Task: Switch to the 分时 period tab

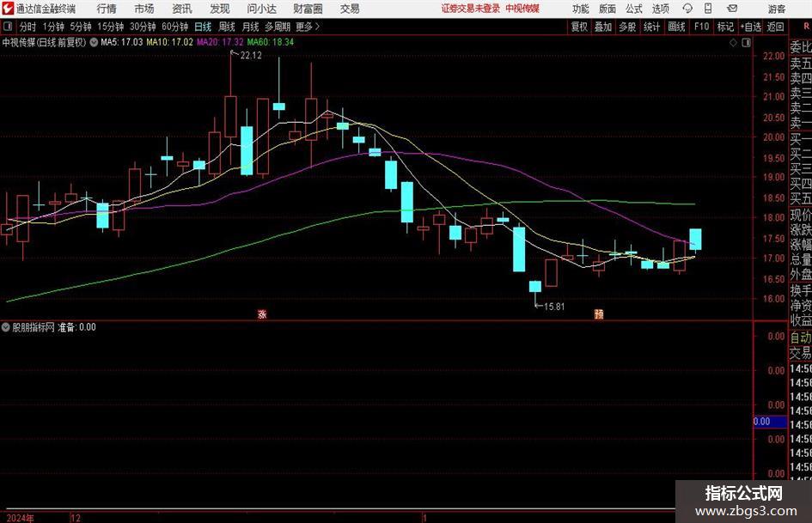Action: 27,27
